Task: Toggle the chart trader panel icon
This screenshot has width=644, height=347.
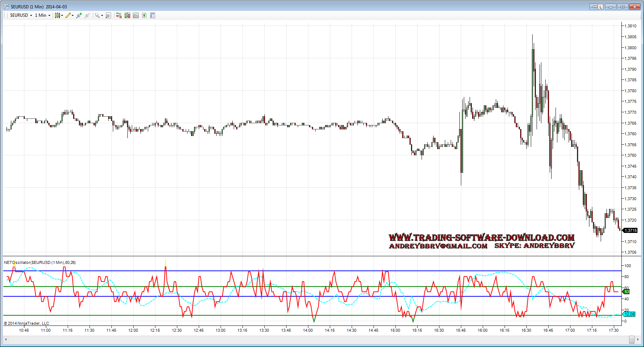Action: pyautogui.click(x=119, y=15)
